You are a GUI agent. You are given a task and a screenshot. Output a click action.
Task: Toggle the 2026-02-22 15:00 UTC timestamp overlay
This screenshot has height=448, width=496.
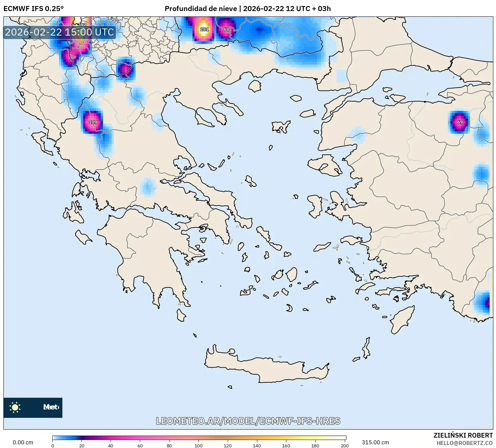(x=59, y=33)
